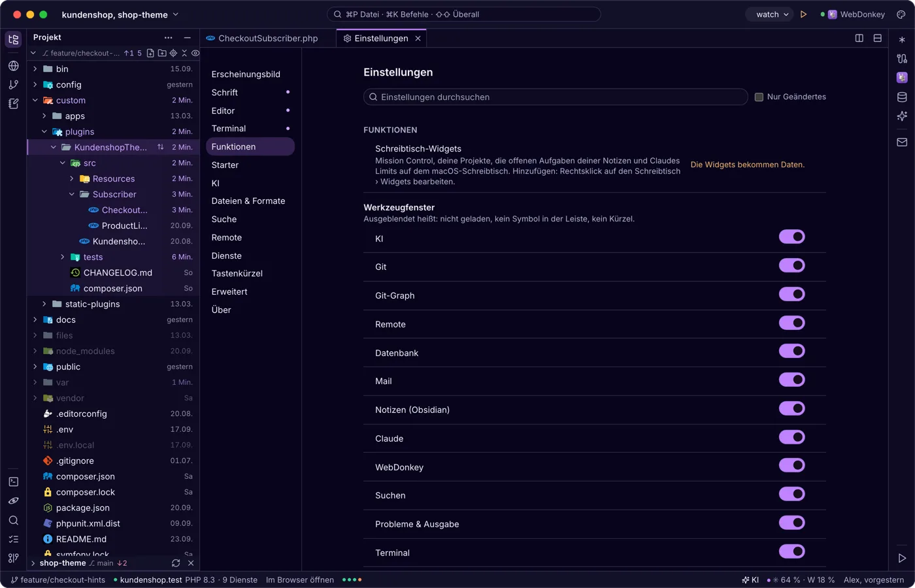Open the AI sparkle icon in right sidebar
The width and height of the screenshot is (915, 588).
[902, 116]
